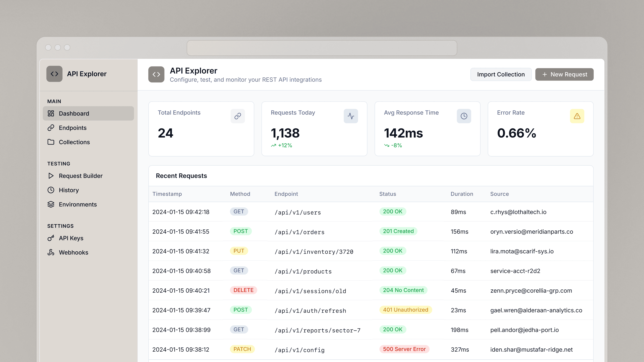Screen dimensions: 644x362
Task: Click the /api/v1/products endpoint
Action: (x=303, y=271)
